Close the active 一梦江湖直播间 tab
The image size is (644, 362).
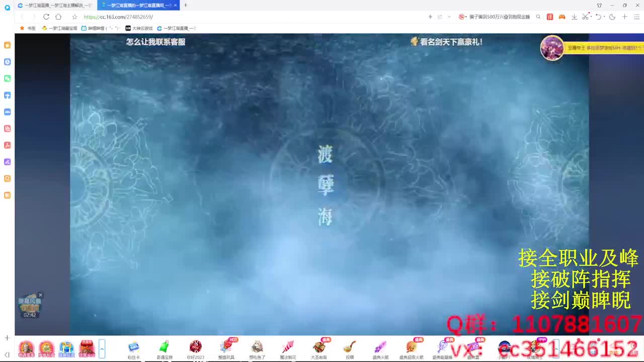tap(176, 5)
